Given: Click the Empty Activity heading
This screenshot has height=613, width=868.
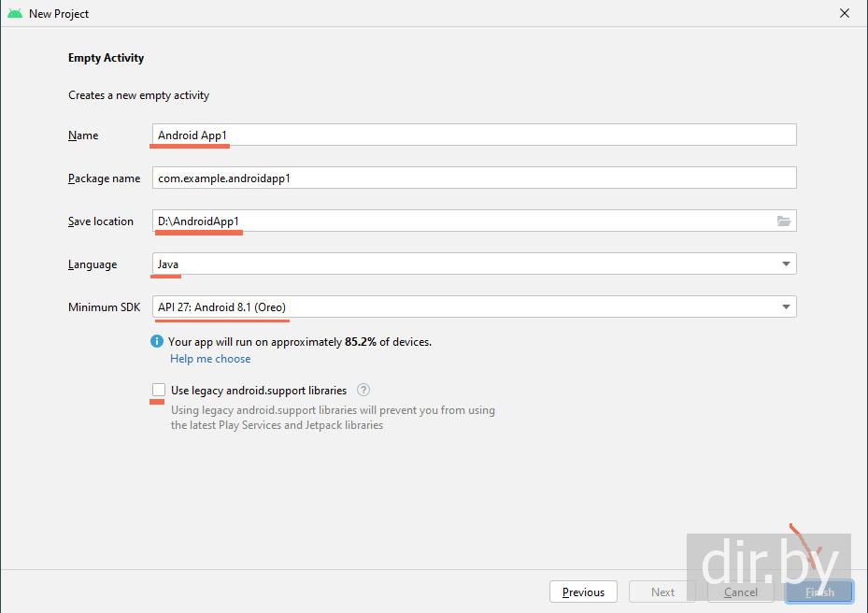Looking at the screenshot, I should (x=106, y=58).
